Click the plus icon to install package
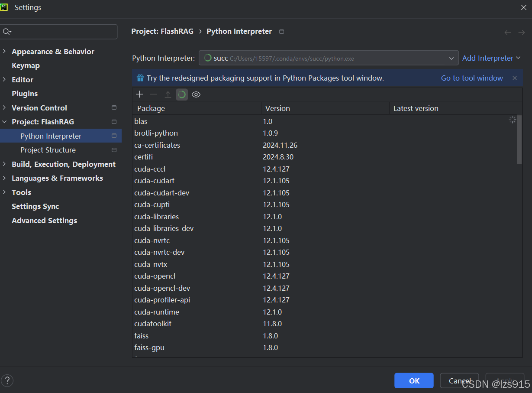The width and height of the screenshot is (532, 393). pyautogui.click(x=139, y=94)
